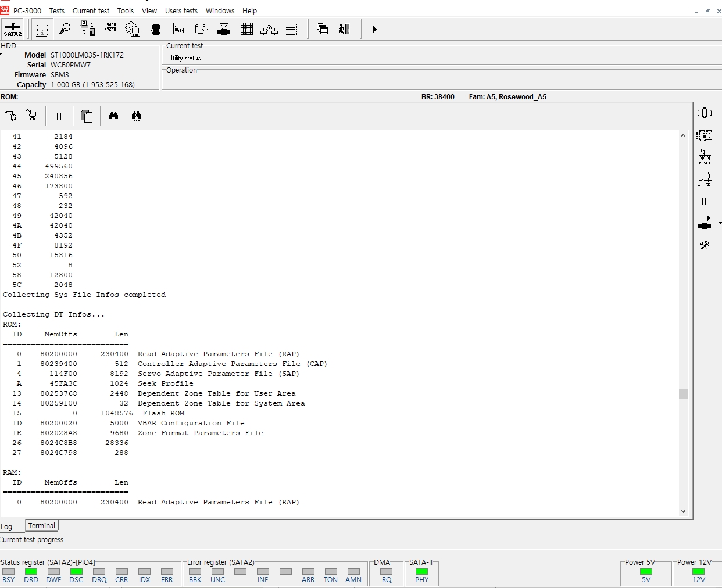722x588 pixels.
Task: Click the power supply switch icon
Action: click(x=705, y=180)
